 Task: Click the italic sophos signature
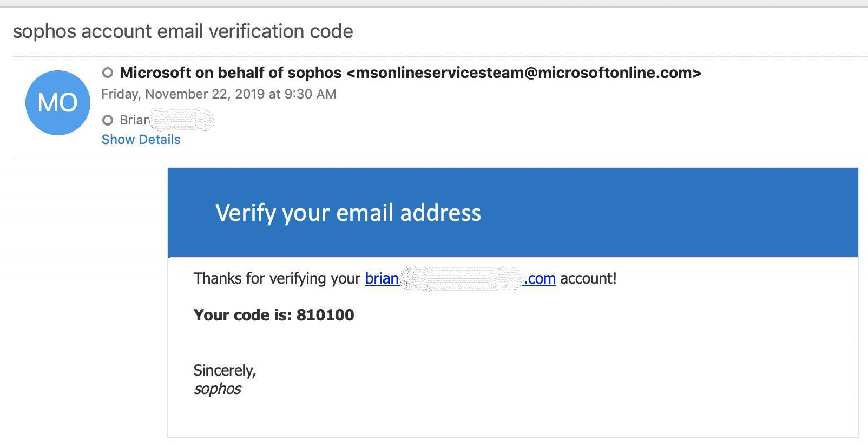(x=218, y=389)
